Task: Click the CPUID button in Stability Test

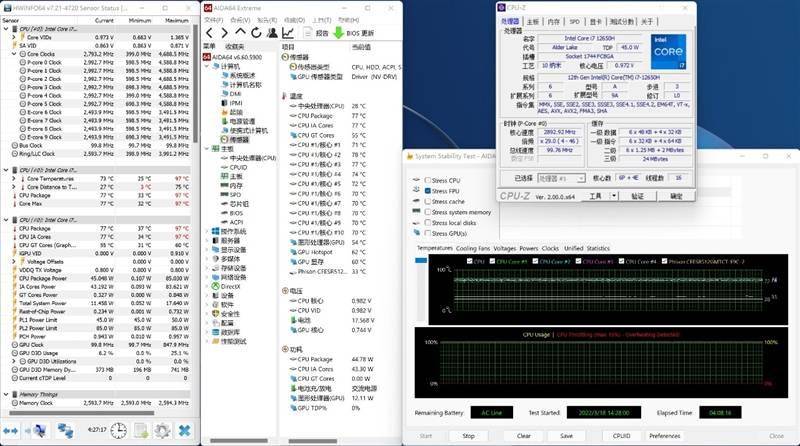Action: 621,436
